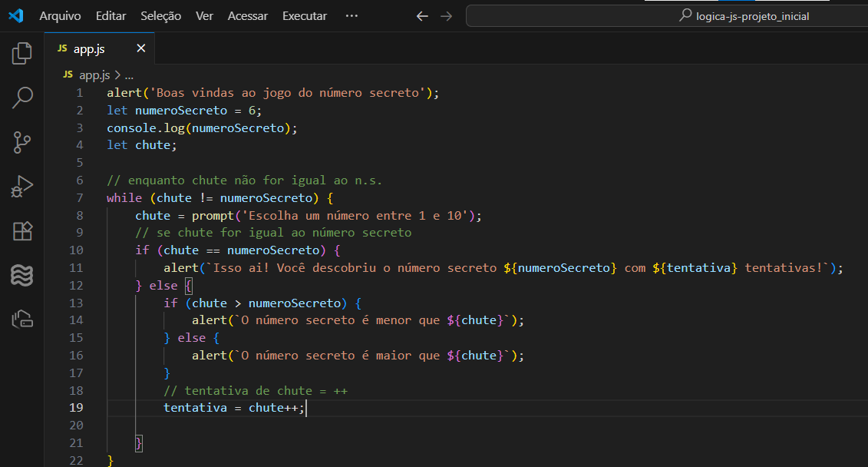
Task: Click line number 1 in the gutter
Action: coord(80,92)
